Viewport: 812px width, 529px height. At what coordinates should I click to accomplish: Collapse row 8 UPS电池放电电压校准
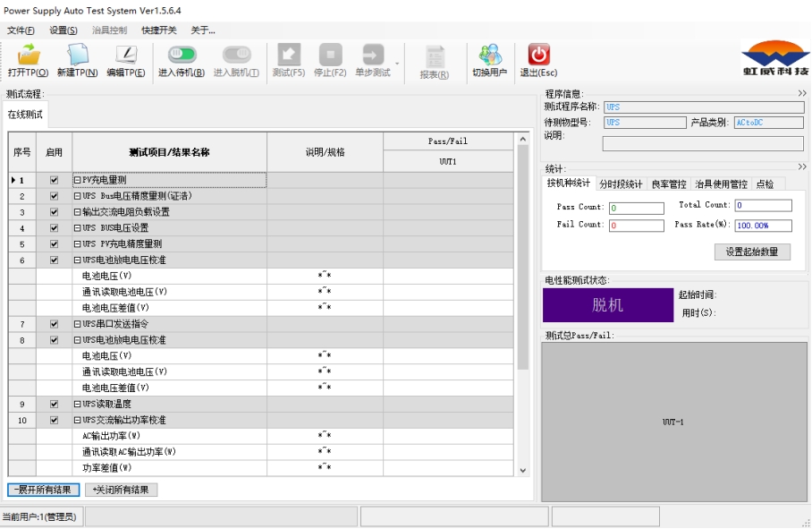[77, 340]
